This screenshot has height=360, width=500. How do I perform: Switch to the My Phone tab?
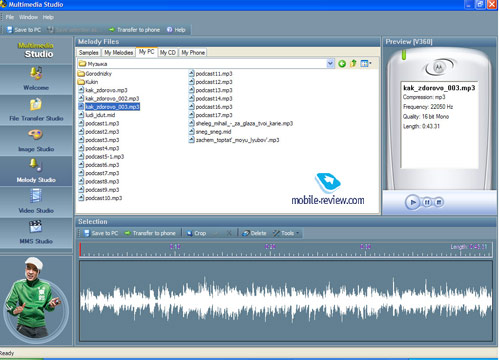point(193,53)
